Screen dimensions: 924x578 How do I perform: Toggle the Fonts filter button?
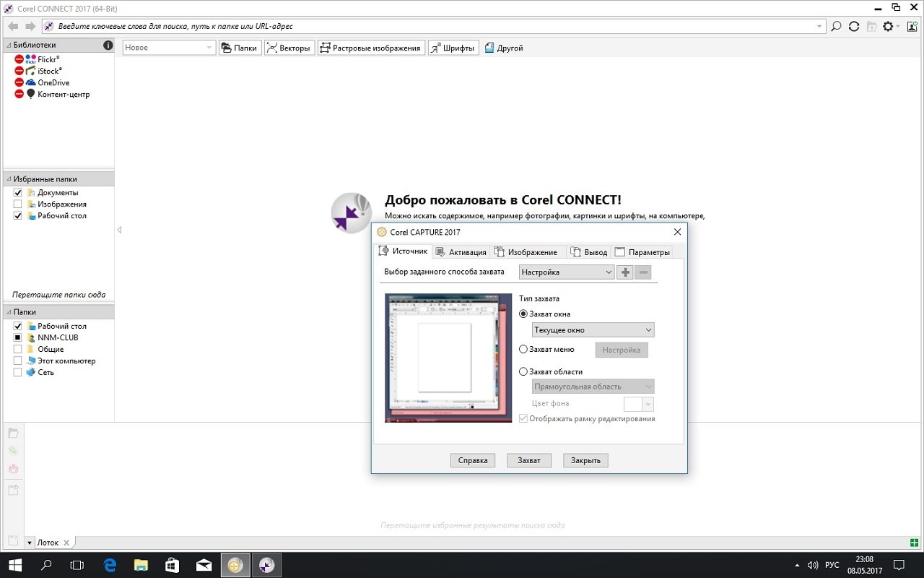(x=453, y=48)
